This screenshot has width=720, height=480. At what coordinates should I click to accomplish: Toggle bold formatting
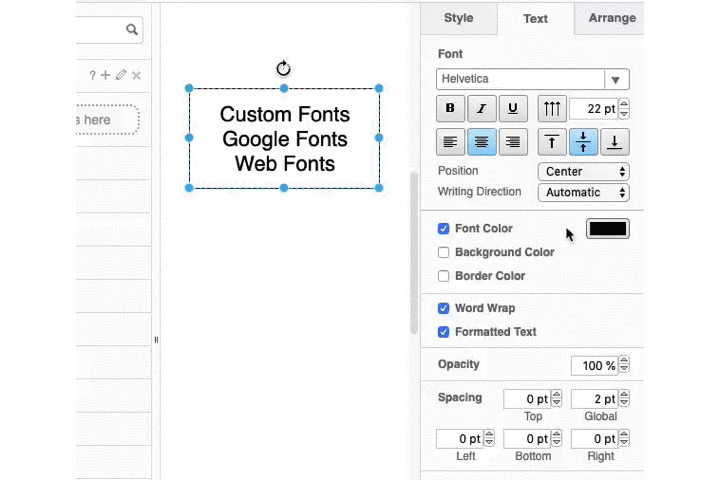pyautogui.click(x=450, y=108)
